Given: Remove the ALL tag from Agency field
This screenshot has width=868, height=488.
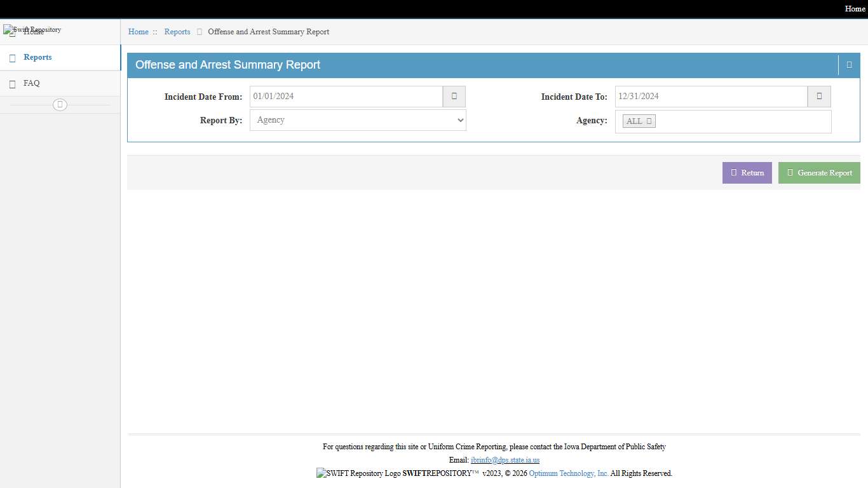Looking at the screenshot, I should click(649, 121).
